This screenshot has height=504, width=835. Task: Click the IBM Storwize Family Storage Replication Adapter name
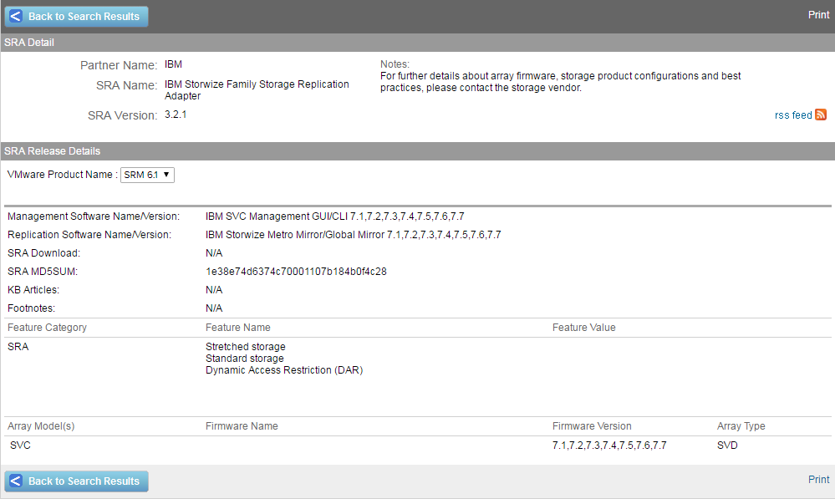tap(257, 90)
